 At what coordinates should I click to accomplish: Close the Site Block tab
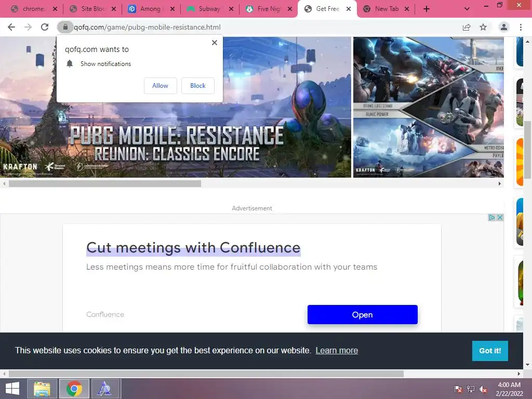click(114, 9)
